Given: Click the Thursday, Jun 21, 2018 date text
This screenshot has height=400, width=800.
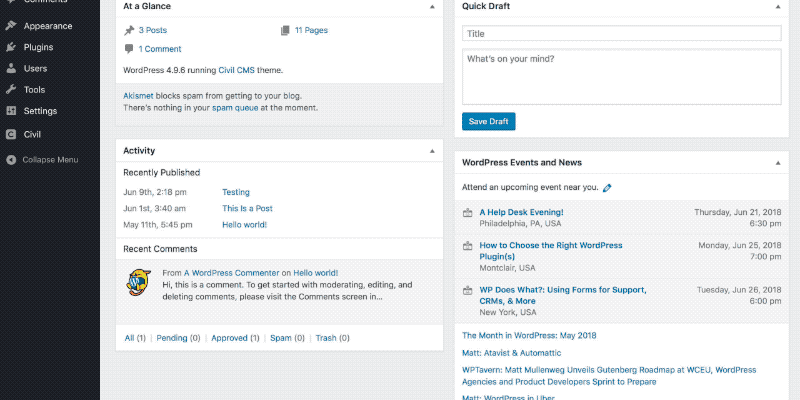Looking at the screenshot, I should [738, 213].
